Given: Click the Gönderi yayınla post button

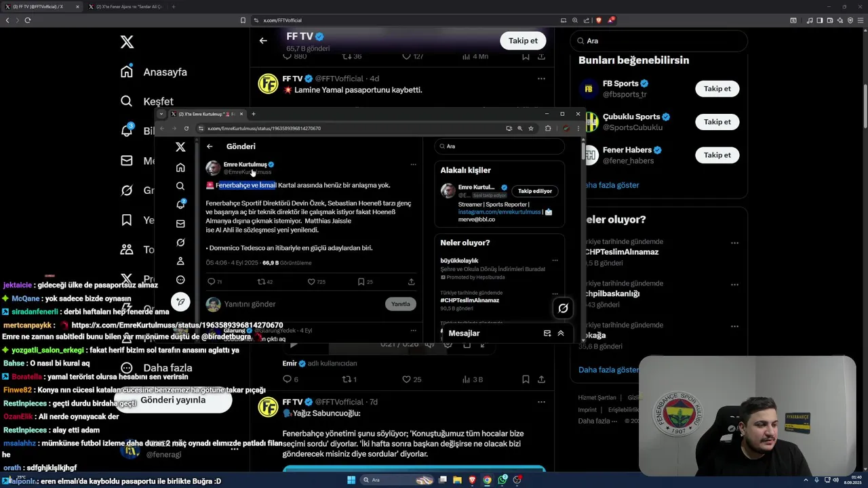Looking at the screenshot, I should [173, 400].
